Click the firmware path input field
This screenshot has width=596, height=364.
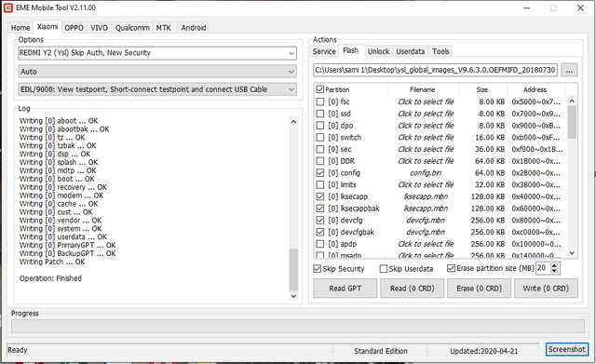(435, 70)
